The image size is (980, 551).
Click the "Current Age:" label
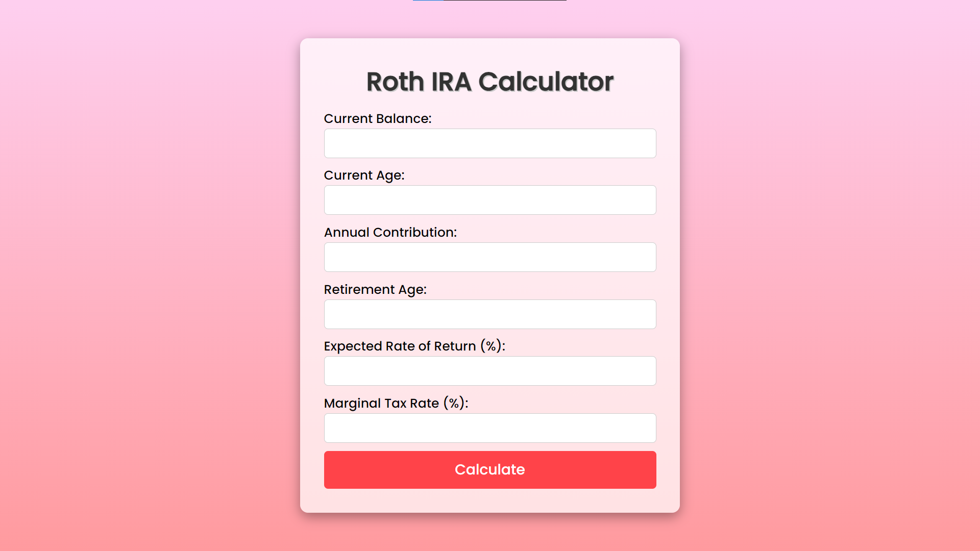pos(364,176)
